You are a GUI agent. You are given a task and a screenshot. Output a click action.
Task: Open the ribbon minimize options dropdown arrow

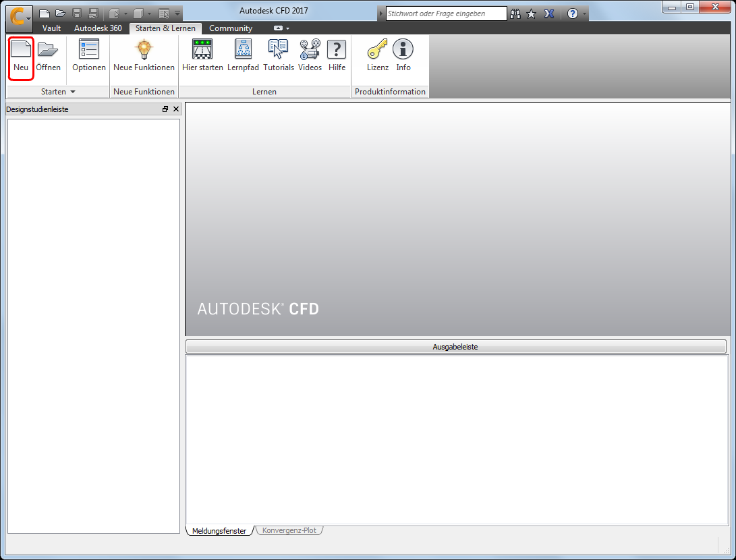point(288,28)
